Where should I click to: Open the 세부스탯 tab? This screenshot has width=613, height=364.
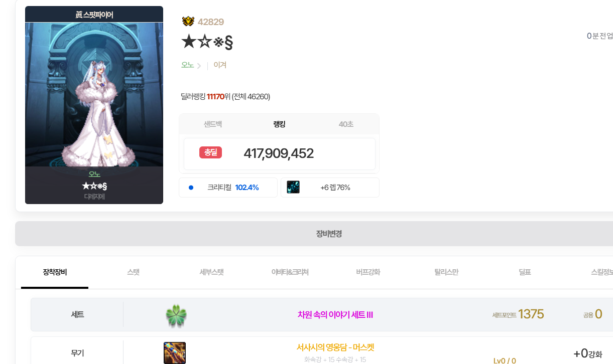point(211,272)
